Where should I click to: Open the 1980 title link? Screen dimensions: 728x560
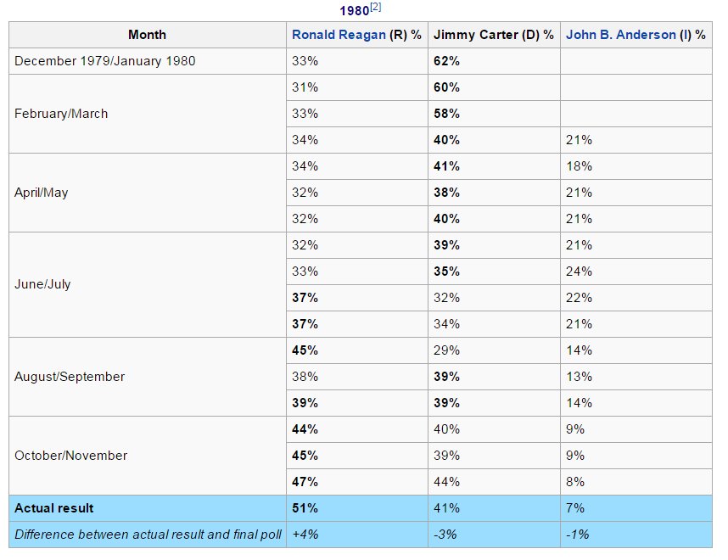coord(355,11)
